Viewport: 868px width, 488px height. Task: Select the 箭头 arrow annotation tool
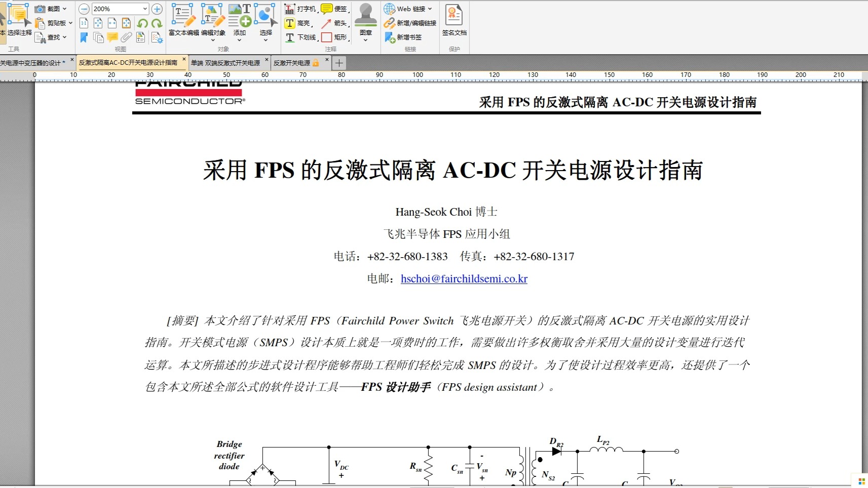pos(334,23)
